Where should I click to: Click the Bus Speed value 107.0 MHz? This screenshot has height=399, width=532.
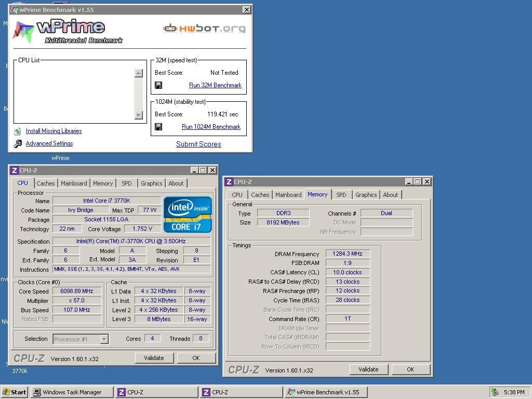[77, 310]
